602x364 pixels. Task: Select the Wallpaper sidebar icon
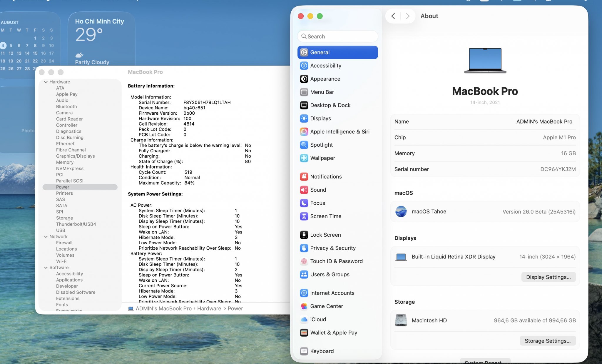point(304,158)
